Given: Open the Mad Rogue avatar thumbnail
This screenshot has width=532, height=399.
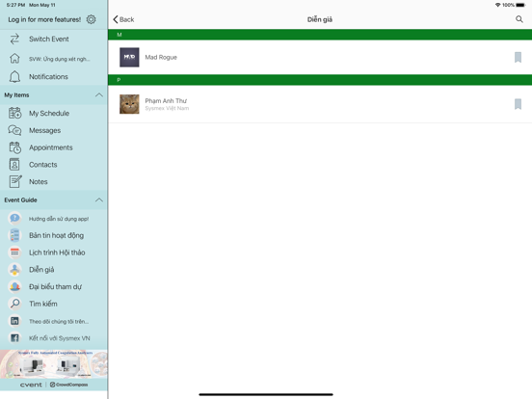Looking at the screenshot, I should click(x=129, y=57).
